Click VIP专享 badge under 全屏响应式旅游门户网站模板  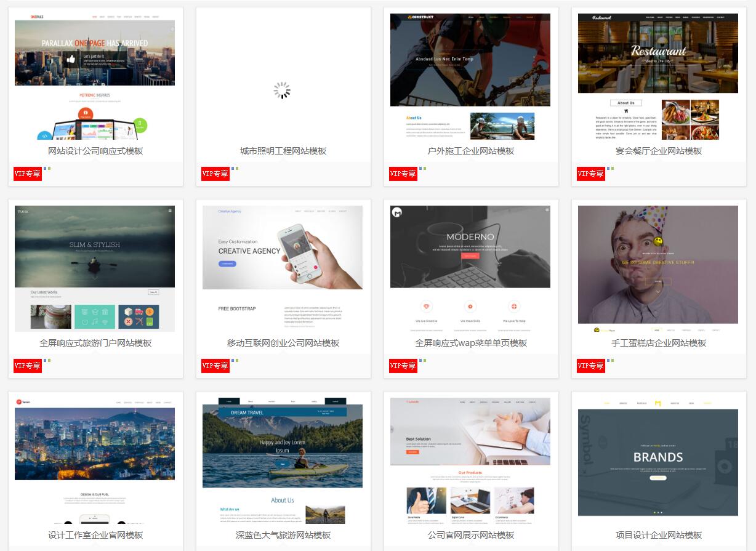(x=28, y=366)
